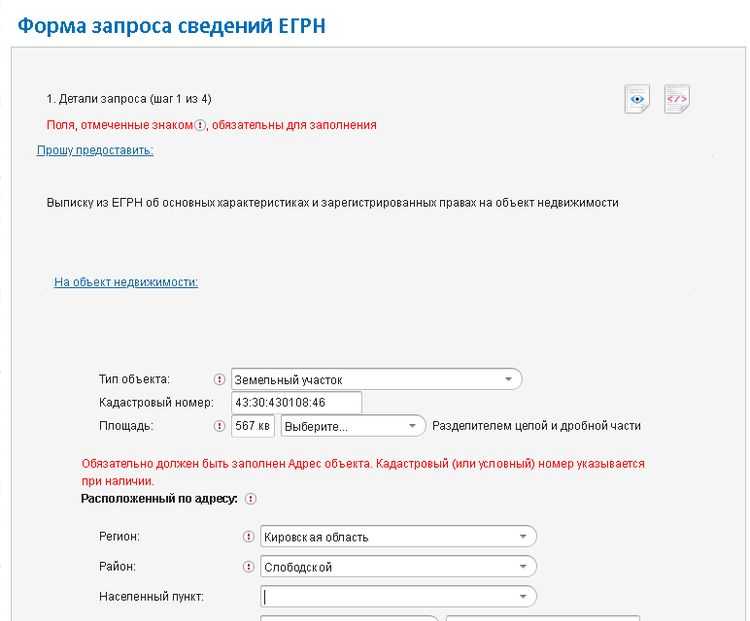Screen dimensions: 750x621
Task: Click the eye preview document icon
Action: click(637, 99)
